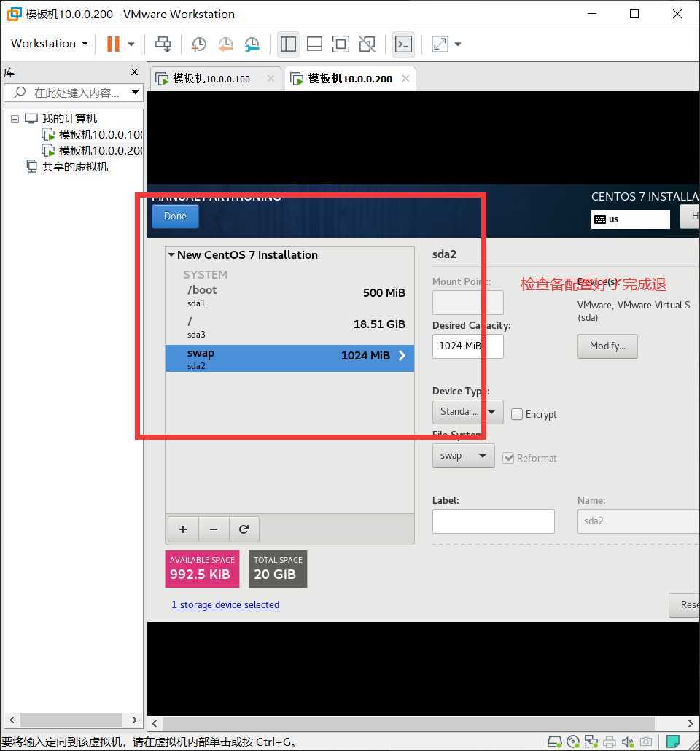Select 模板机10.0.0.100 in the library tree

(93, 135)
